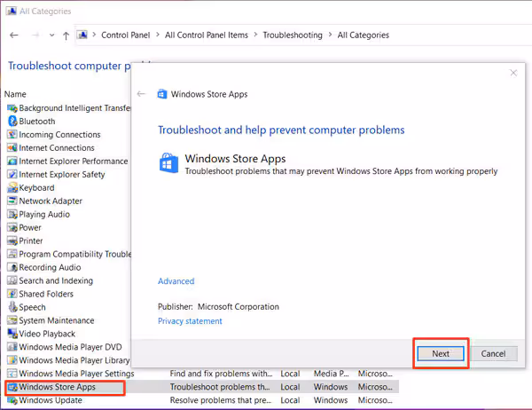
Task: Click the Speech microphone icon
Action: [x=12, y=307]
